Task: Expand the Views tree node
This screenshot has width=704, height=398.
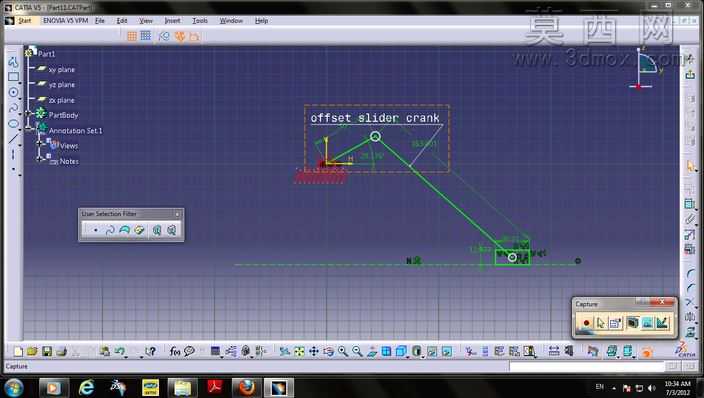Action: (40, 143)
